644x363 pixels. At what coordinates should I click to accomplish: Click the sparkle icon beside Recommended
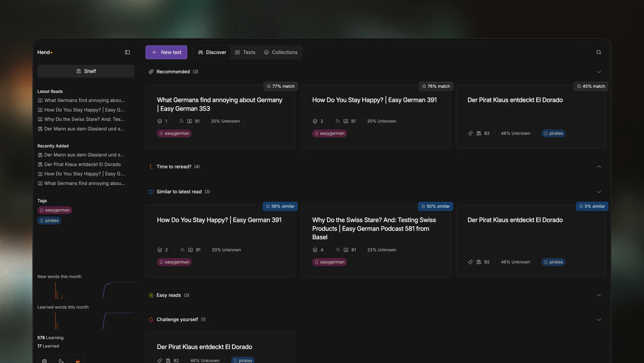point(151,72)
